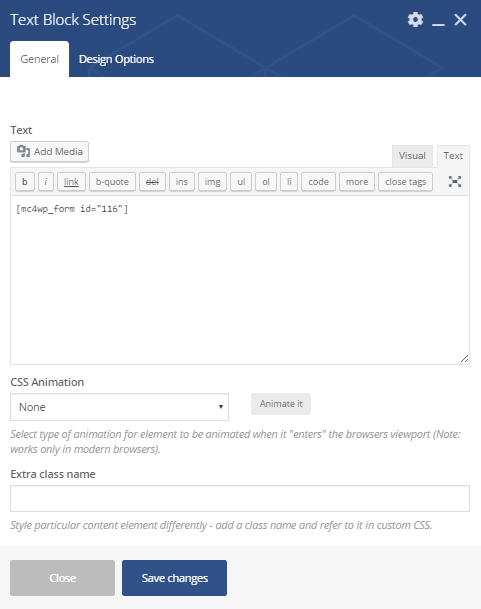481x609 pixels.
Task: Insert blockquote using b-quote button
Action: click(x=112, y=182)
